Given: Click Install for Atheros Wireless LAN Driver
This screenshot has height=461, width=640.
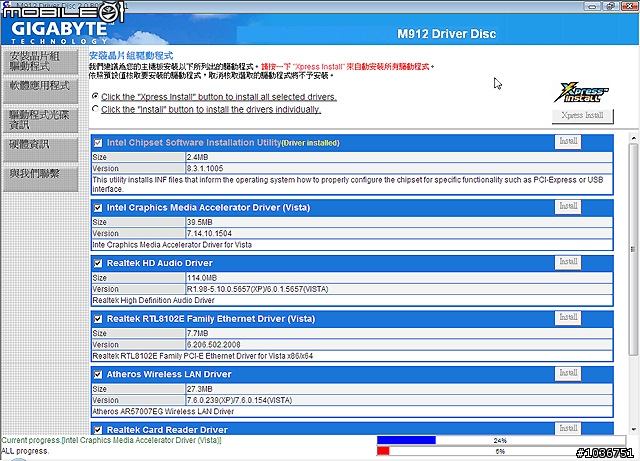Looking at the screenshot, I should 568,373.
